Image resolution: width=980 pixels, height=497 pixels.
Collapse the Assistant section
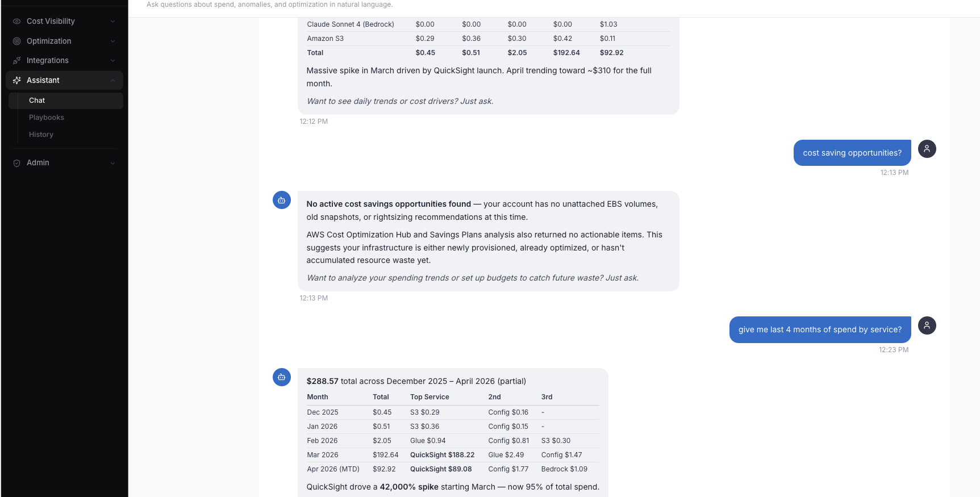tap(112, 80)
